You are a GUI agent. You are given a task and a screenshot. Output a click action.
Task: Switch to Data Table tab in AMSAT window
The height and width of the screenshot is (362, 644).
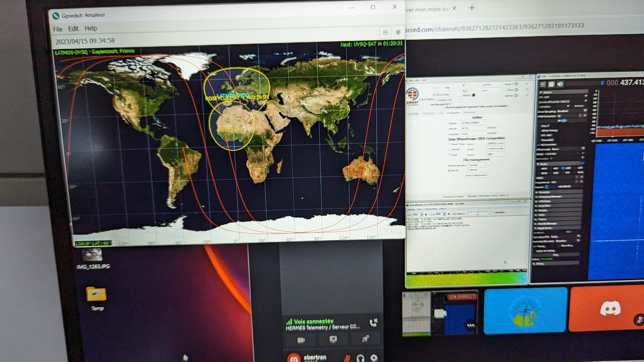click(x=413, y=114)
